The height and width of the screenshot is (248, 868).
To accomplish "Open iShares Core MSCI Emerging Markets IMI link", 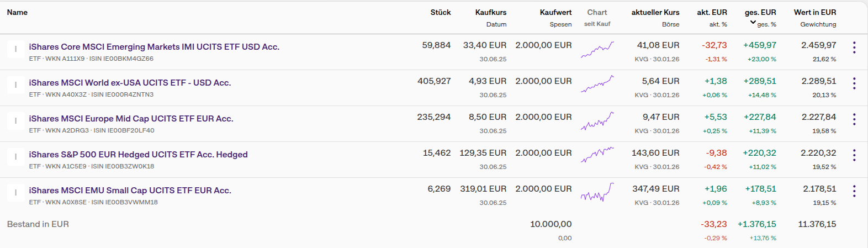I will (x=154, y=47).
